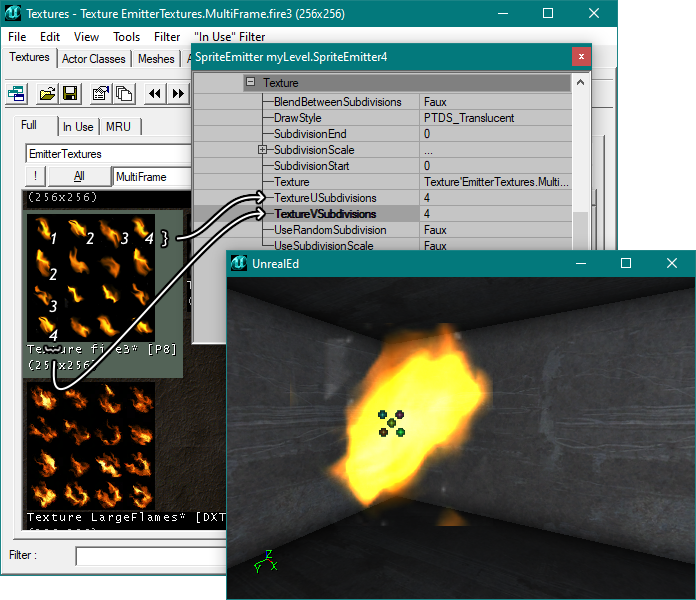Select the SubdivisionEnd property row
The width and height of the screenshot is (696, 600).
tap(383, 134)
